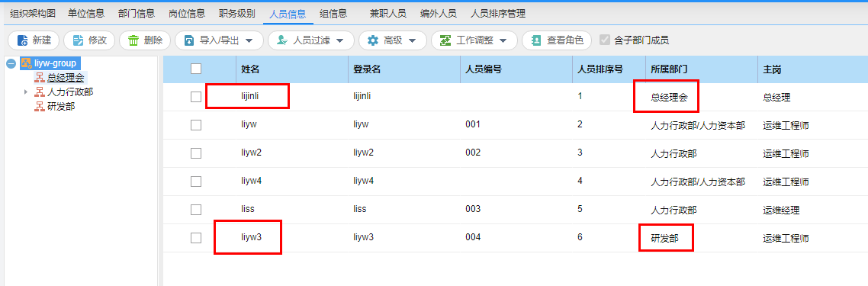Switch to 编外人员 tab

(438, 14)
